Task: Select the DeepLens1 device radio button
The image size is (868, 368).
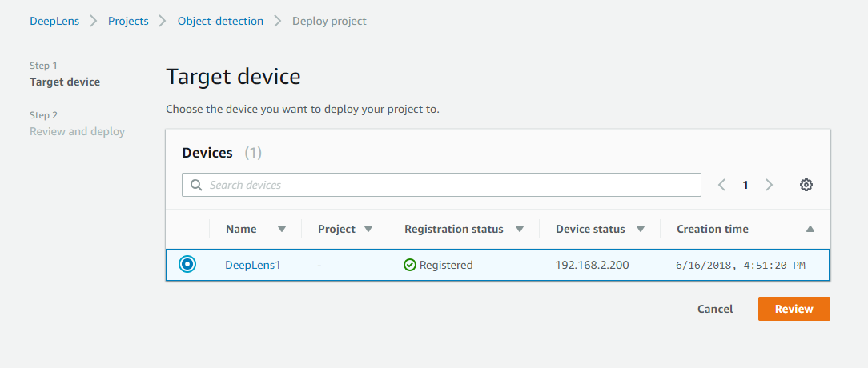Action: point(187,264)
